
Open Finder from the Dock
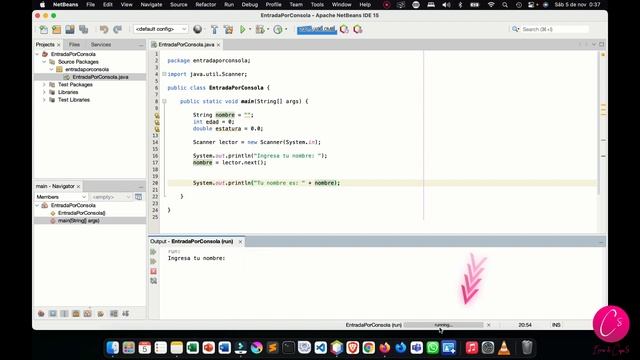[113, 347]
